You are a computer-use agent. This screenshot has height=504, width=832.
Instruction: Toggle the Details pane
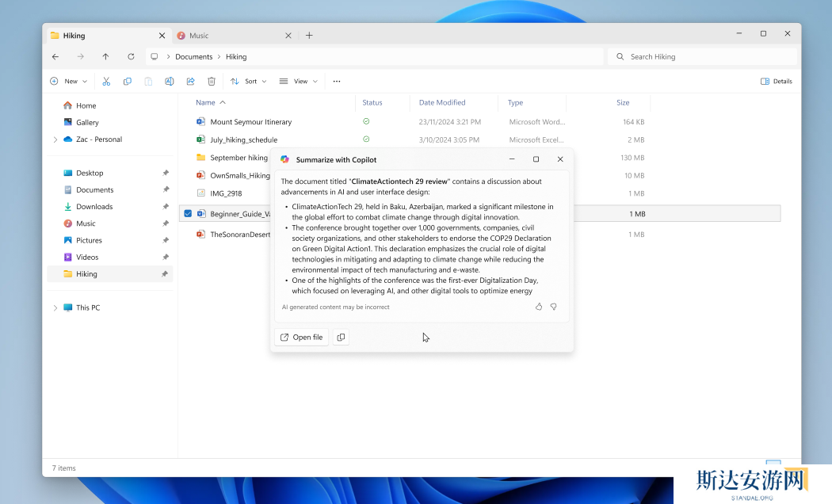coord(776,81)
